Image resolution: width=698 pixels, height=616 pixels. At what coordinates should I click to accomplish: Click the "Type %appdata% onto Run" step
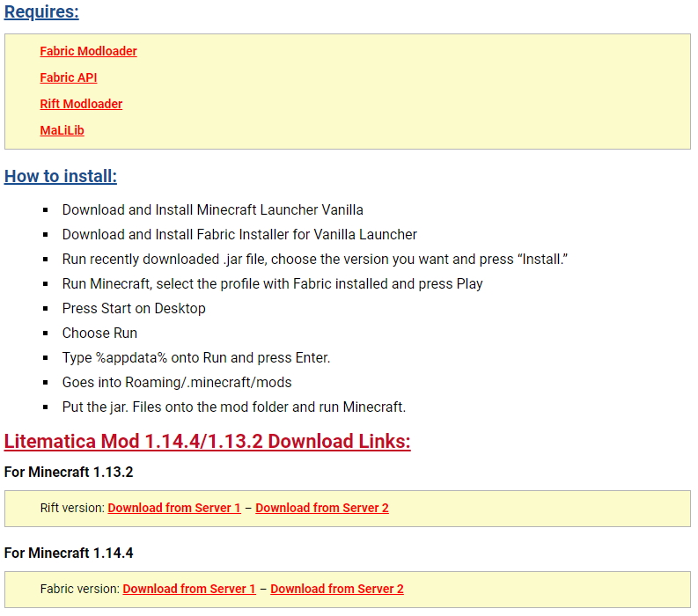pyautogui.click(x=196, y=357)
